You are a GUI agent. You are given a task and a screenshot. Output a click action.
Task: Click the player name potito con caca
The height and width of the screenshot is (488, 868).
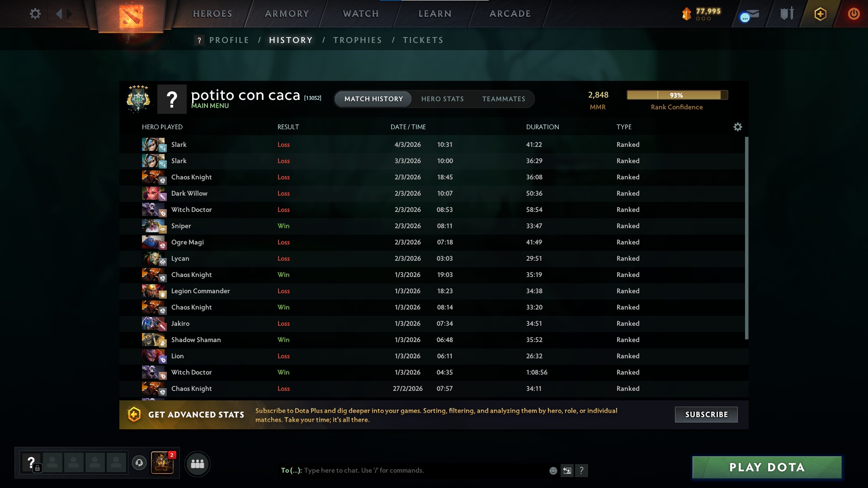[245, 95]
